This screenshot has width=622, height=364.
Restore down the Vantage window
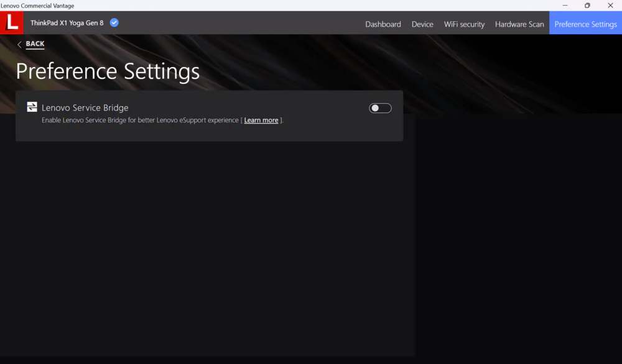point(587,6)
